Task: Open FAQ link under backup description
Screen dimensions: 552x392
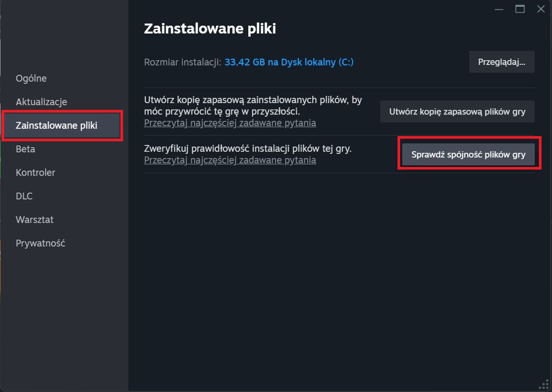Action: click(230, 123)
